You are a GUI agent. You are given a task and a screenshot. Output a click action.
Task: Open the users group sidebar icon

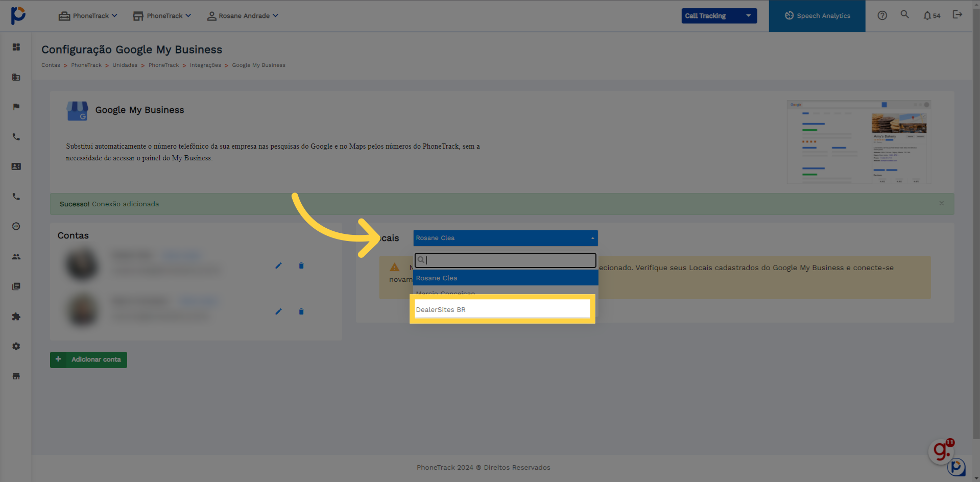[16, 257]
